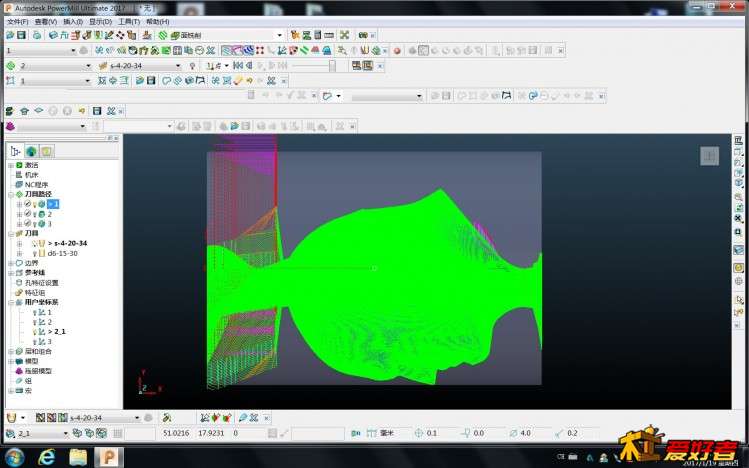
Task: Open a project with the folder icon
Action: [x=10, y=35]
